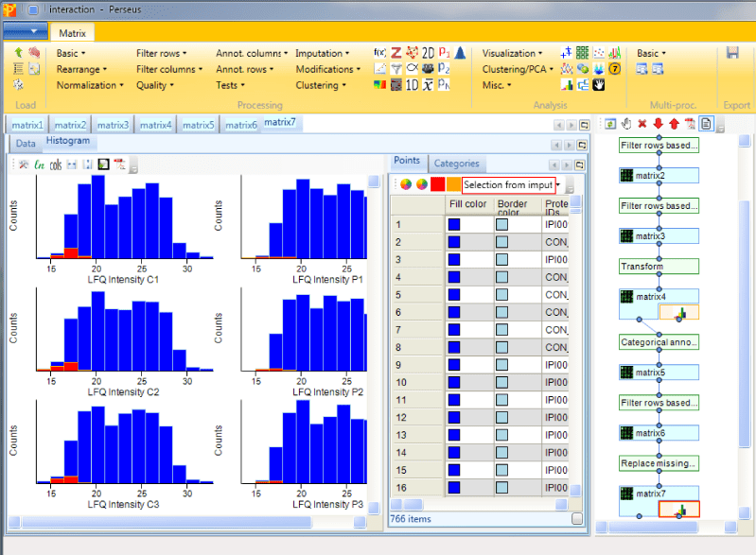The image size is (756, 555).
Task: Select the 'Replace missing...' workflow node
Action: (x=659, y=463)
